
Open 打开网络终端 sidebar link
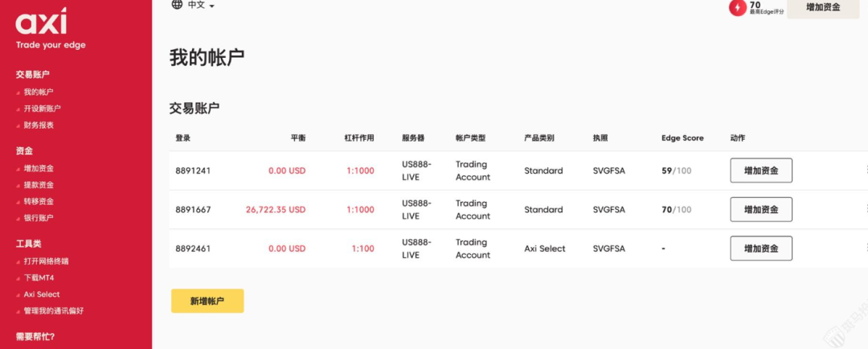(46, 261)
